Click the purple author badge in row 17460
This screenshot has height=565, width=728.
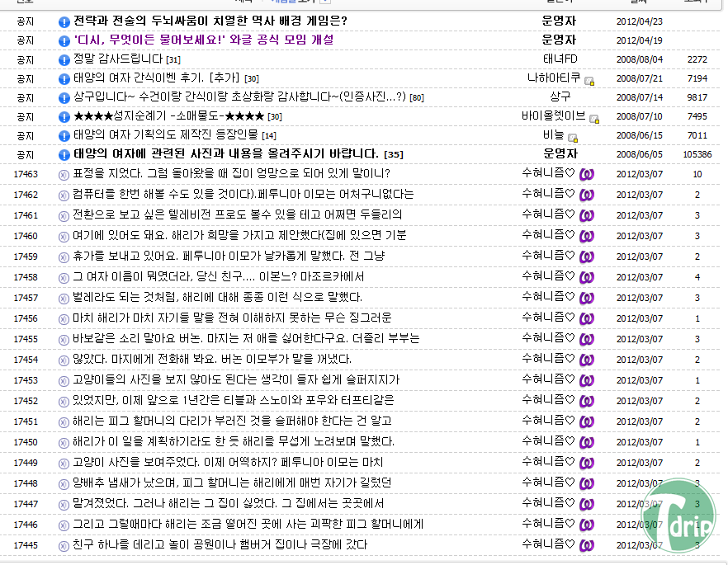(x=587, y=236)
